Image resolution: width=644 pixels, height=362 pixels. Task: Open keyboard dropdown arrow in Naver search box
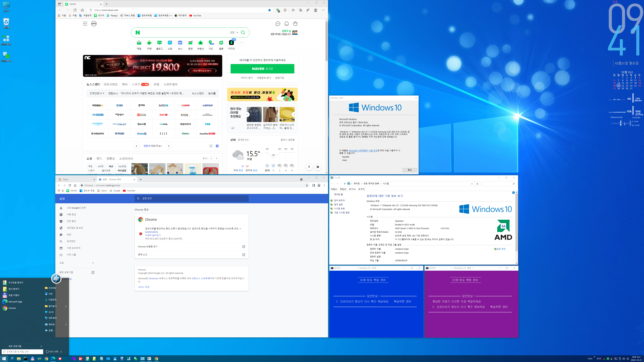(x=237, y=33)
